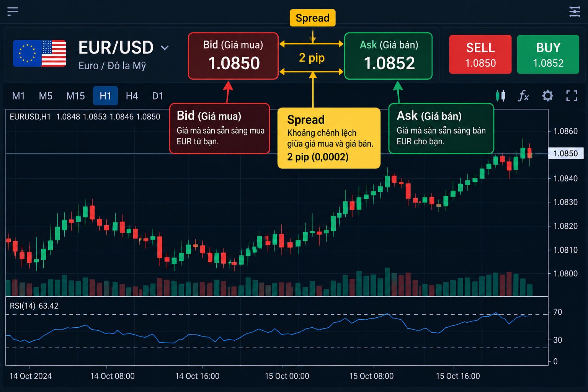Click the EU and US flags icon
This screenshot has height=392, width=588.
39,53
